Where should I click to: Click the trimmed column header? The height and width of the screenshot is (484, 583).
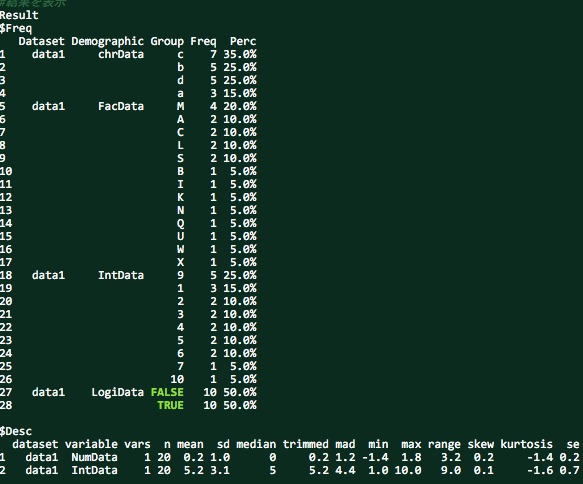[306, 444]
